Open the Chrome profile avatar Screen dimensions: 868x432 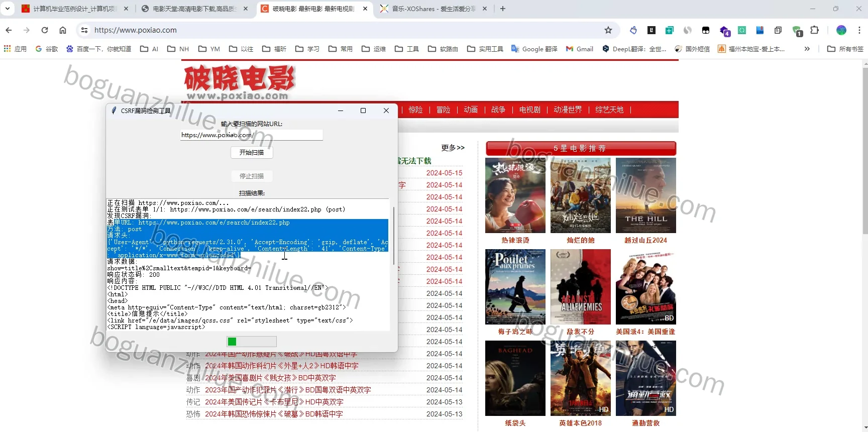(x=841, y=30)
